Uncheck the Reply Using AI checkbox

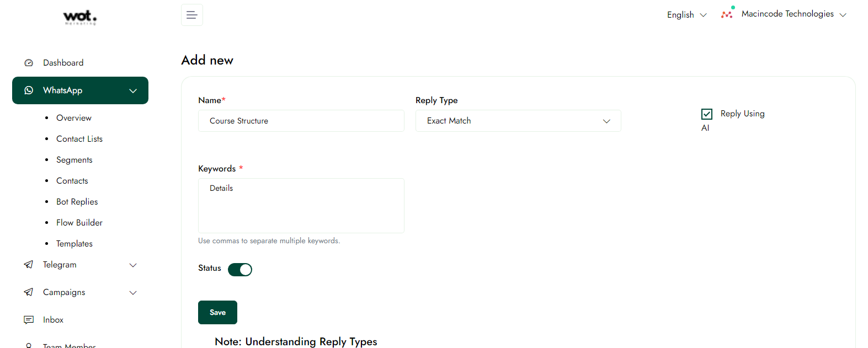(707, 114)
